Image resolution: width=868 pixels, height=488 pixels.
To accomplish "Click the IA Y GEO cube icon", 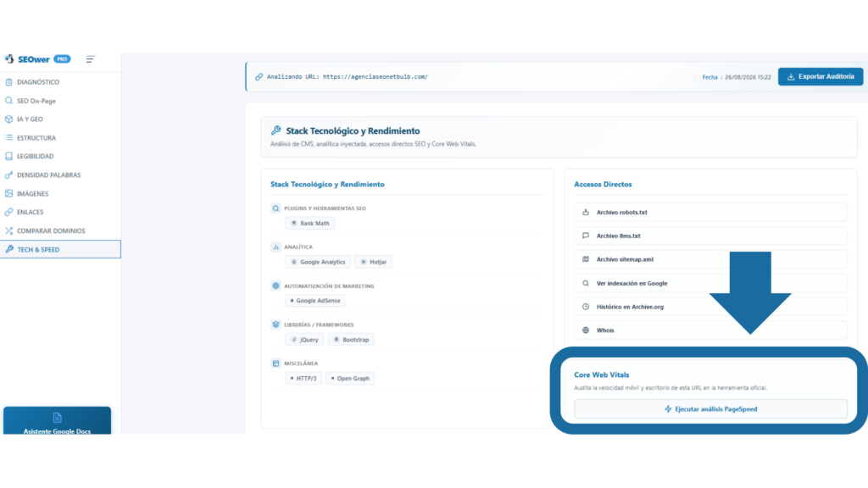I will (8, 119).
